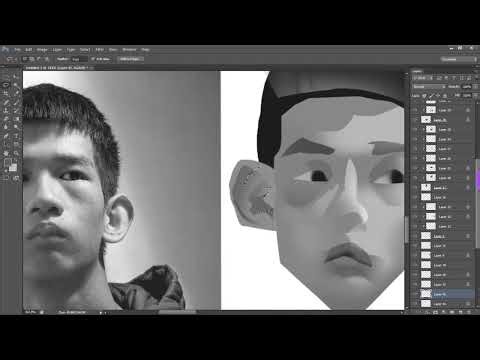Toggle visibility of the highlighted selected layer

(x=415, y=294)
